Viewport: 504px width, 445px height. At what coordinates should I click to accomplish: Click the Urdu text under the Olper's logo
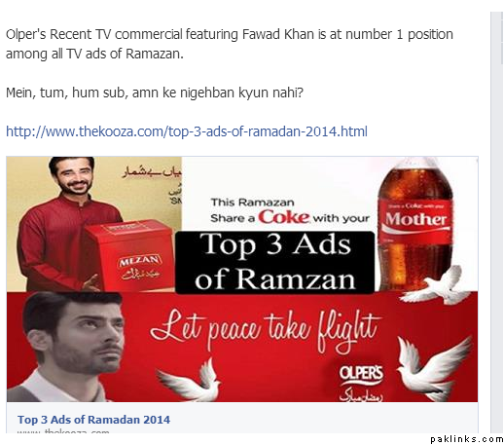(x=361, y=395)
